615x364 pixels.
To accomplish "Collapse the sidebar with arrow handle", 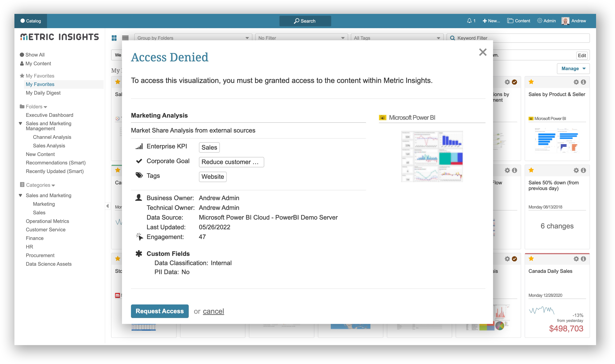I will pyautogui.click(x=108, y=206).
